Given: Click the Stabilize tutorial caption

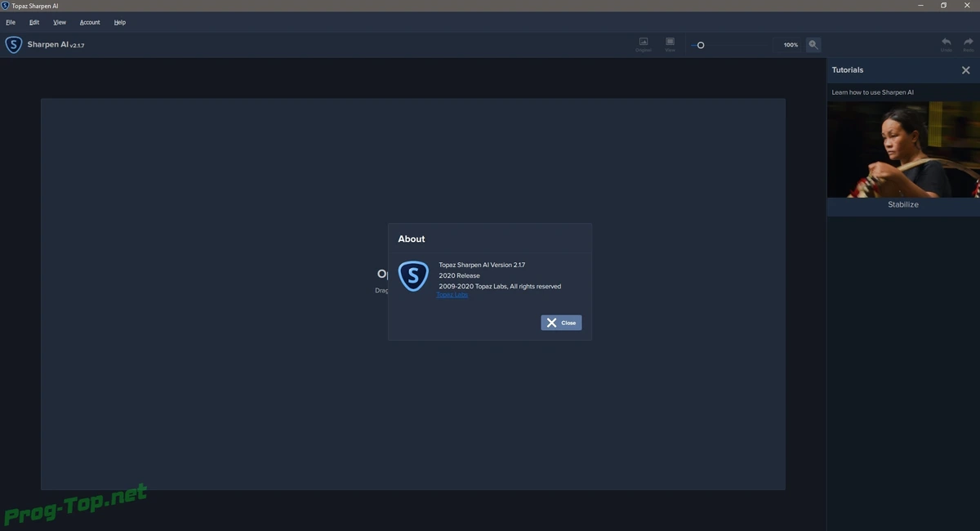Looking at the screenshot, I should [903, 205].
